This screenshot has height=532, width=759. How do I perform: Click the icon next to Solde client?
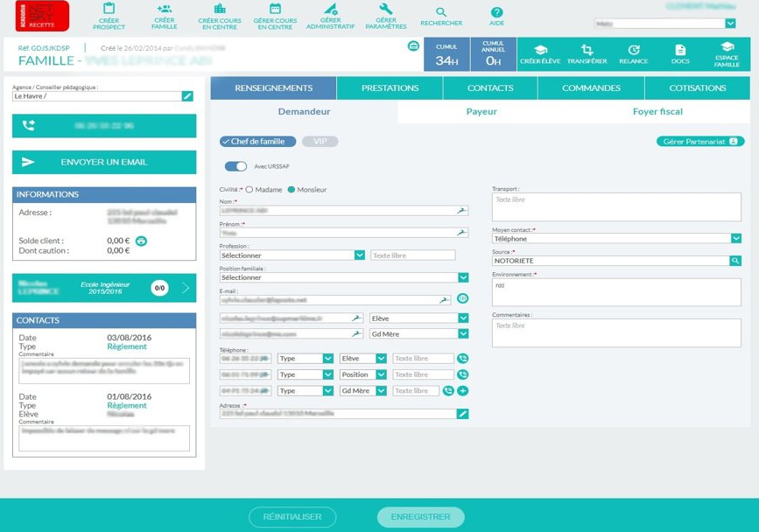coord(141,241)
